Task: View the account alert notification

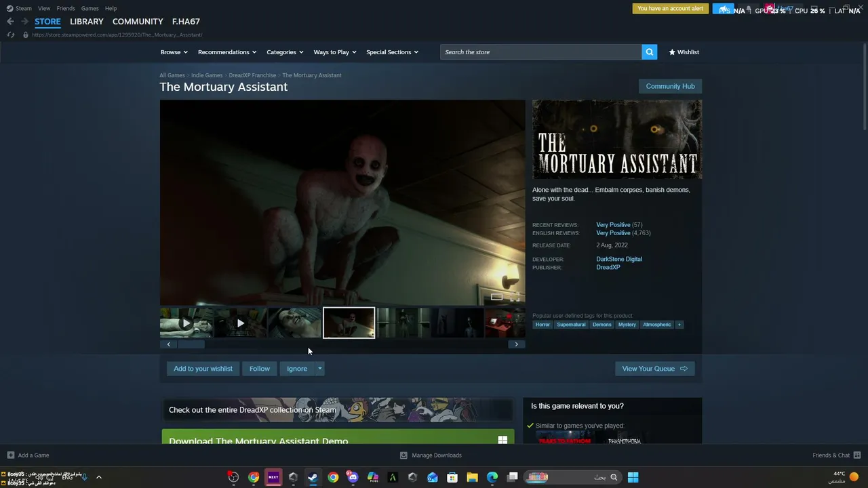Action: (671, 9)
